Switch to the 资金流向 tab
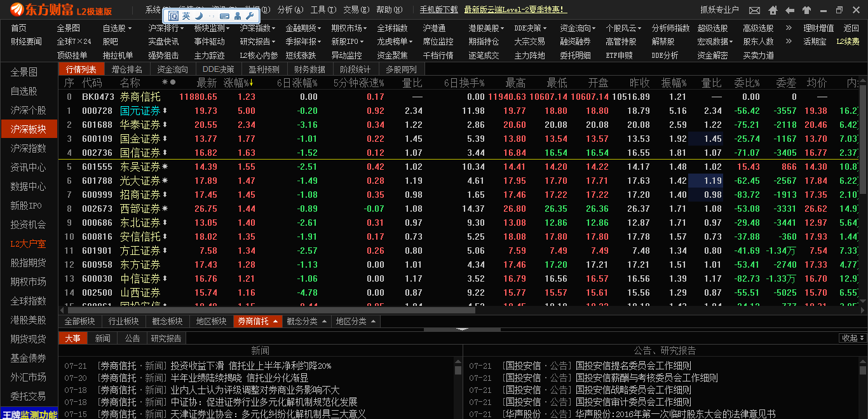Viewport: 868px width, 419px height. (173, 69)
